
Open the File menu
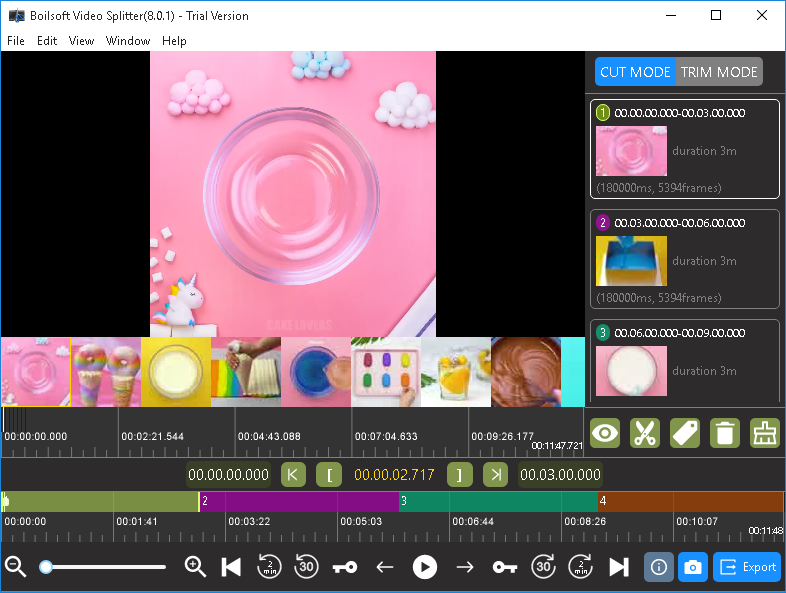[x=16, y=41]
